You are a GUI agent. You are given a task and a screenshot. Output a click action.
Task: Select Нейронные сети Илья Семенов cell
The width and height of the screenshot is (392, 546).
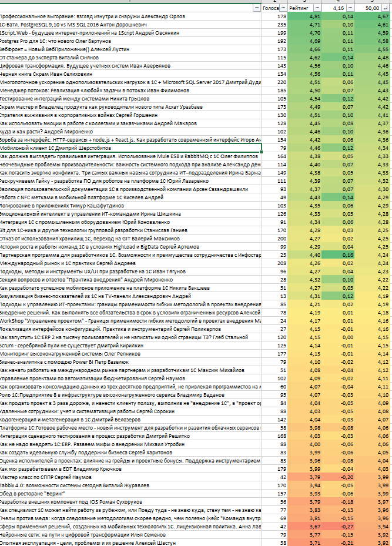(x=130, y=535)
